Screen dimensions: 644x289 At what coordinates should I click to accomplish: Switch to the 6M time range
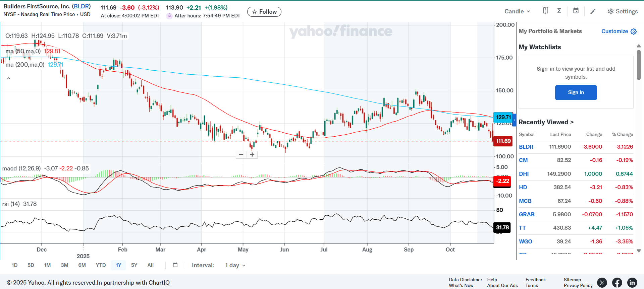tap(82, 265)
